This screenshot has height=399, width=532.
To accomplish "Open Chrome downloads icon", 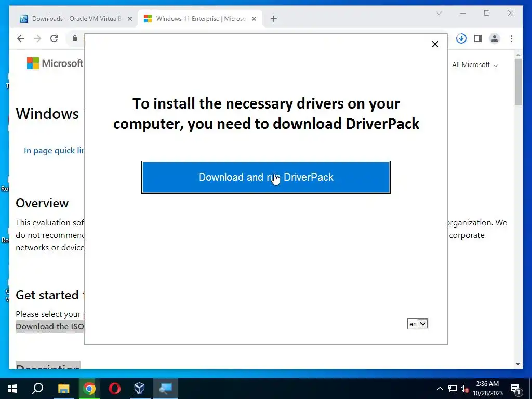I will click(461, 38).
